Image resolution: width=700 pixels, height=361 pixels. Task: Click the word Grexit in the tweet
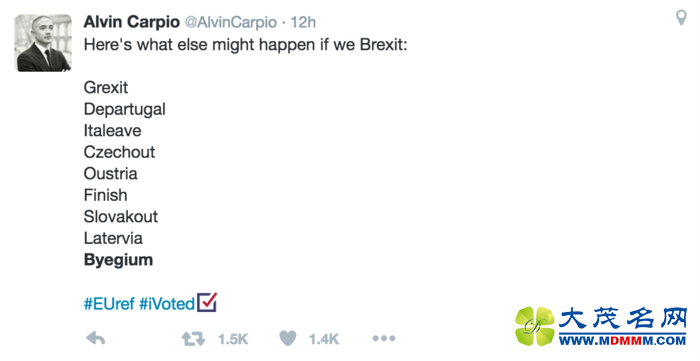pyautogui.click(x=106, y=87)
